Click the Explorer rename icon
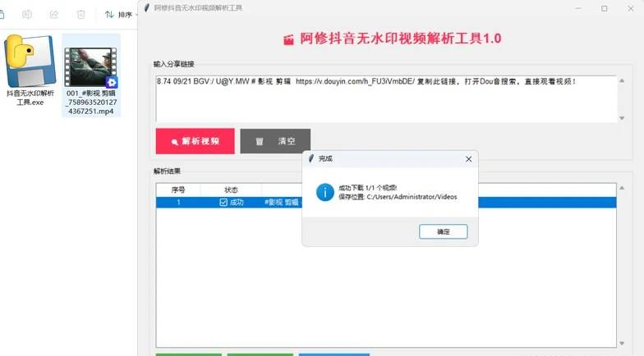This screenshot has width=644, height=356. tap(26, 15)
